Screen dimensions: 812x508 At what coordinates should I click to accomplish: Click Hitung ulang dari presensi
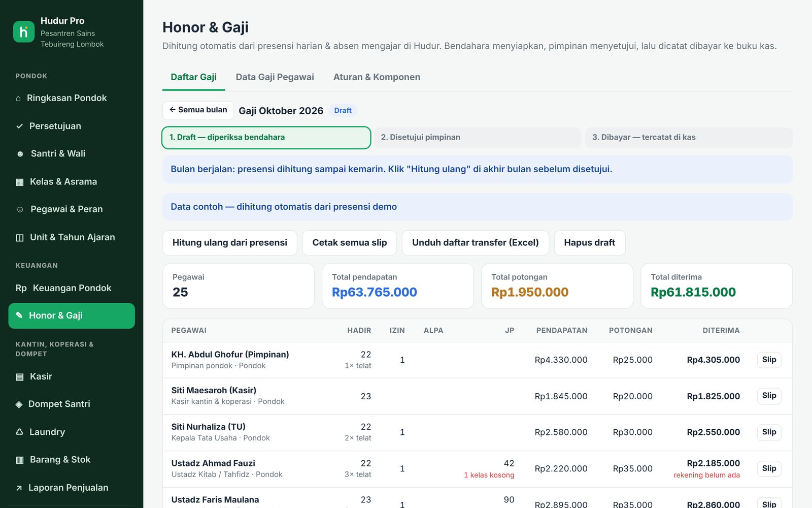[230, 243]
